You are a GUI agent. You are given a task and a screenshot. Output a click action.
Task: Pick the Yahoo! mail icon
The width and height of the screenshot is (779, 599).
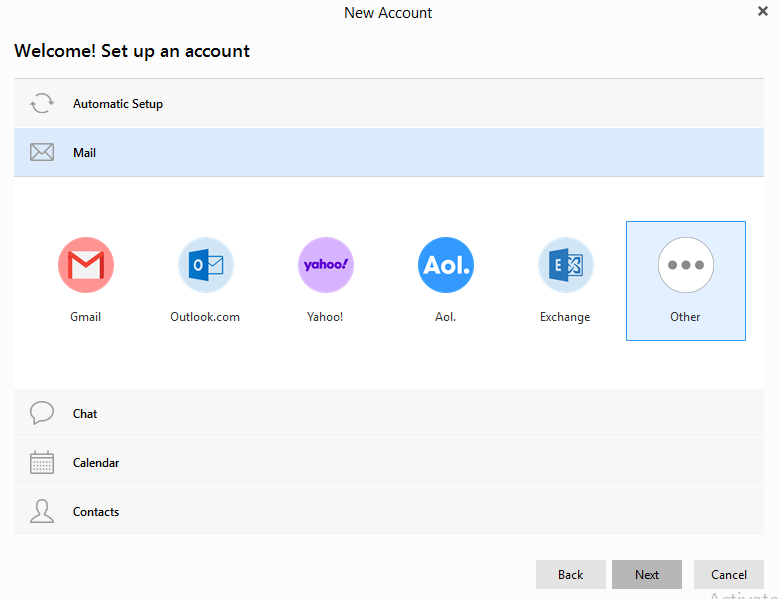tap(326, 265)
